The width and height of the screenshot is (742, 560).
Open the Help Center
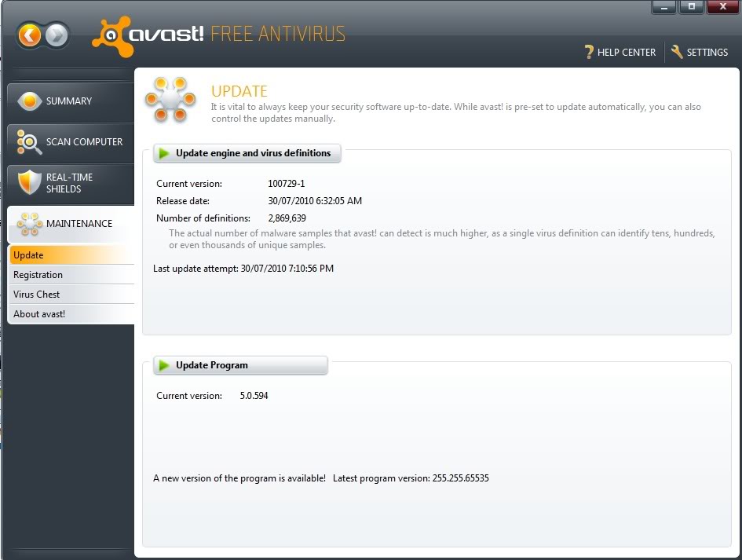pos(620,52)
